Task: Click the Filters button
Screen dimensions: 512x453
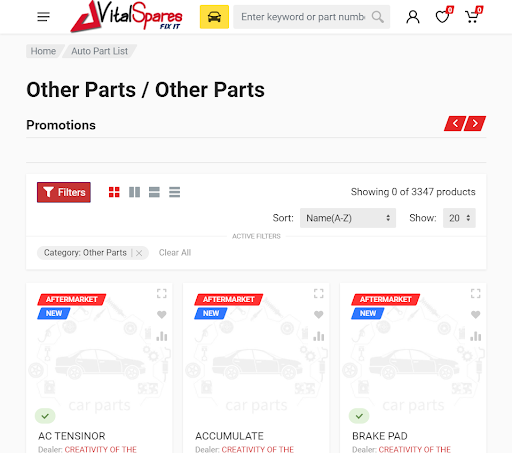Action: coord(64,192)
